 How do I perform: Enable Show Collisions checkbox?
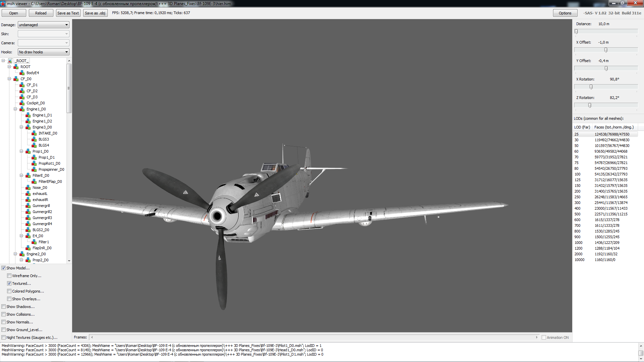point(4,314)
